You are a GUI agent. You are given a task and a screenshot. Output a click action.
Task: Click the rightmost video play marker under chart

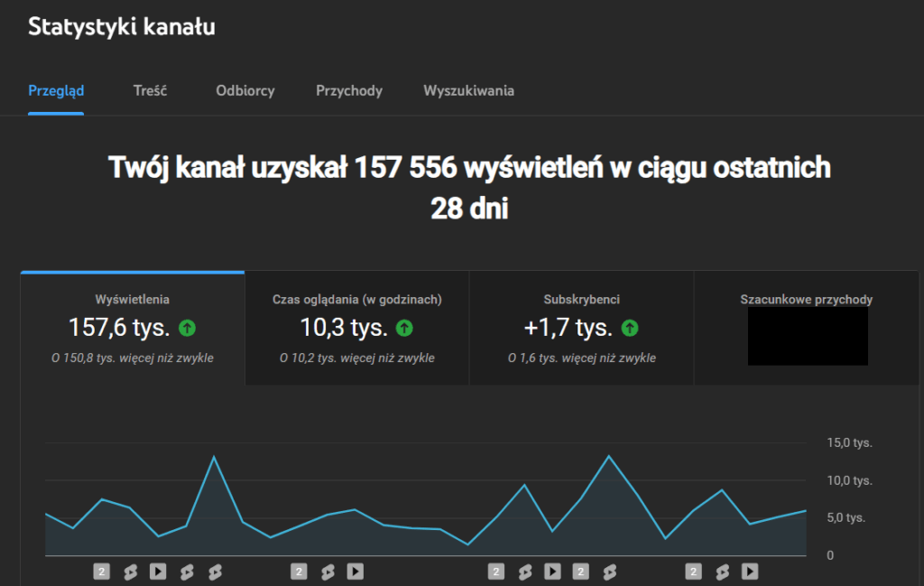749,571
